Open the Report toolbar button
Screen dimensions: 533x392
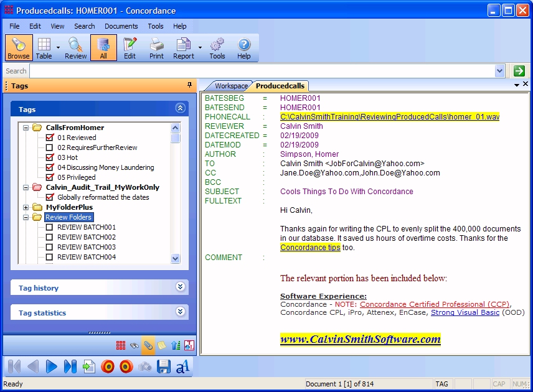click(184, 48)
